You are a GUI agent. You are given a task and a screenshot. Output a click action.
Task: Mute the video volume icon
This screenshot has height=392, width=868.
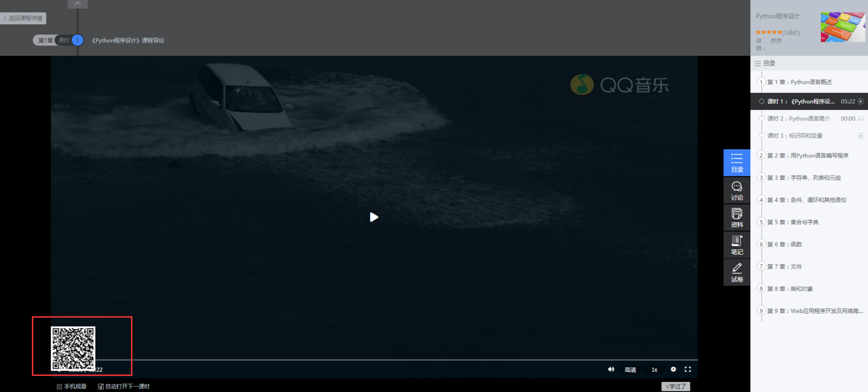[611, 369]
